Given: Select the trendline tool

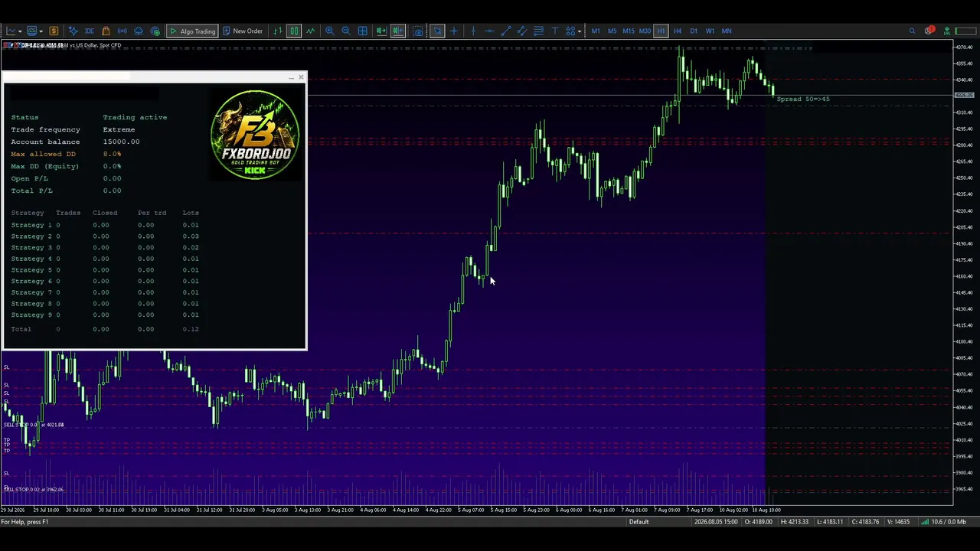Looking at the screenshot, I should (x=506, y=31).
